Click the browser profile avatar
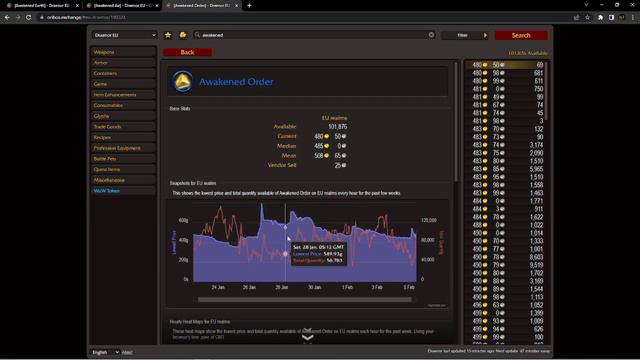Image resolution: width=640 pixels, height=360 pixels. click(x=622, y=17)
